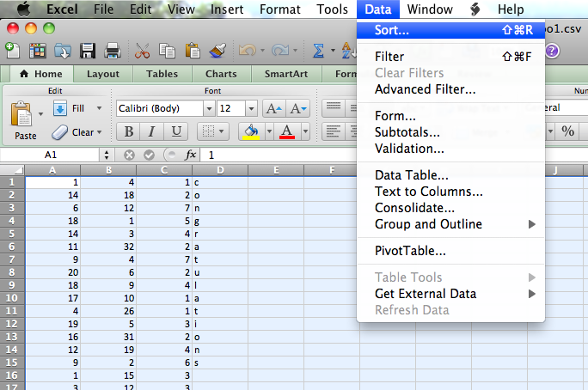Choose Sort... from the Data menu
Viewport: 588px width, 390px height.
(450, 30)
